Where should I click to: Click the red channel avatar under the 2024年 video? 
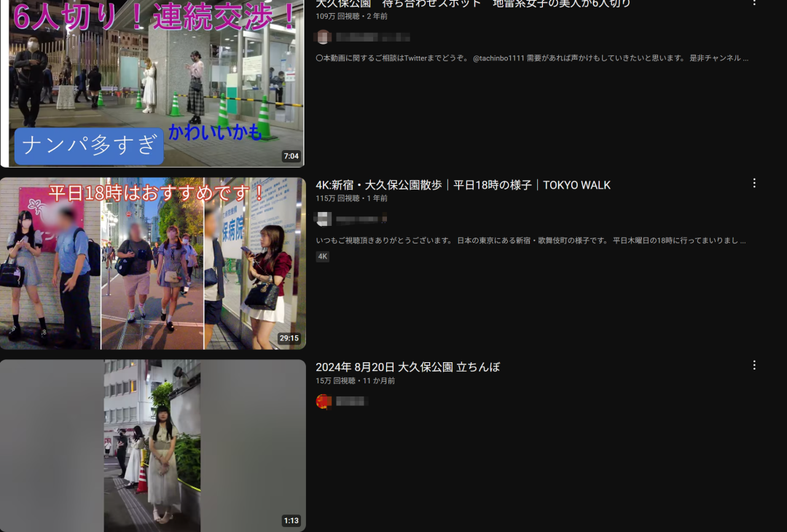pyautogui.click(x=324, y=401)
